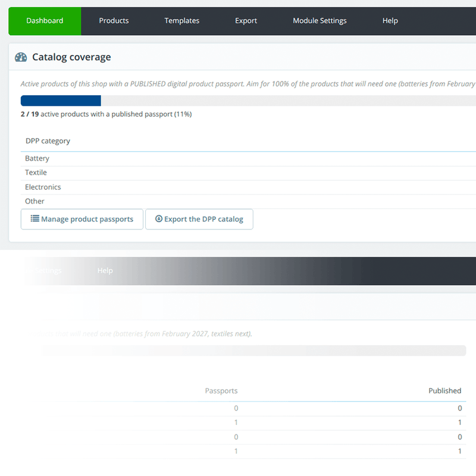Click the Published column header
Screen dimensions: 476x476
444,391
